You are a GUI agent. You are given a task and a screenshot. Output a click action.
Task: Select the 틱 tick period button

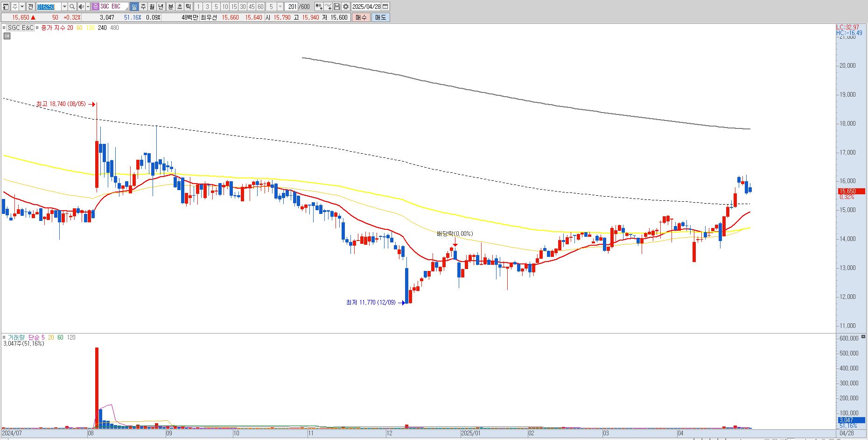click(x=188, y=7)
